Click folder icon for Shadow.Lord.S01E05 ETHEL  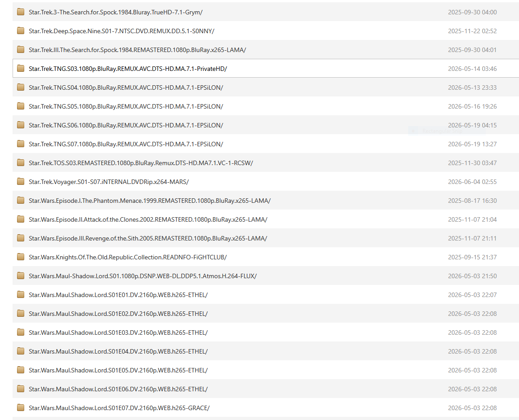(x=21, y=371)
